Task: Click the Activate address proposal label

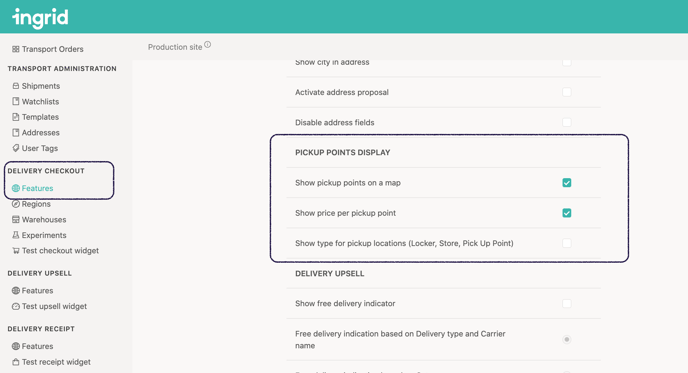Action: [342, 92]
